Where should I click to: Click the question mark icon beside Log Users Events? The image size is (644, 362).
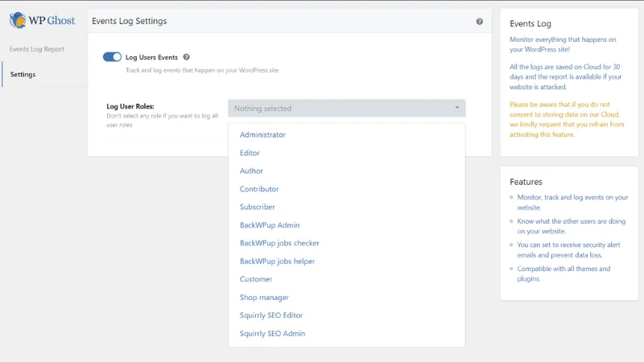click(x=187, y=57)
